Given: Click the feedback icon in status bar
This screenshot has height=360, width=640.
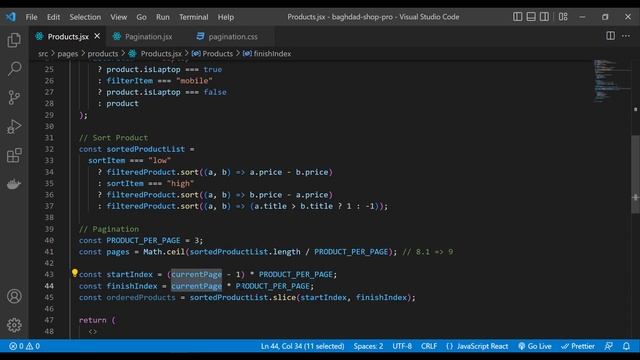Looking at the screenshot, I should tap(609, 346).
